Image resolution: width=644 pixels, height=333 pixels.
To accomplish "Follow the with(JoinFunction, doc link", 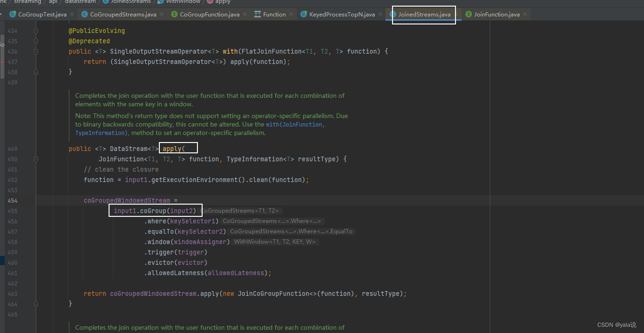I will (x=295, y=125).
